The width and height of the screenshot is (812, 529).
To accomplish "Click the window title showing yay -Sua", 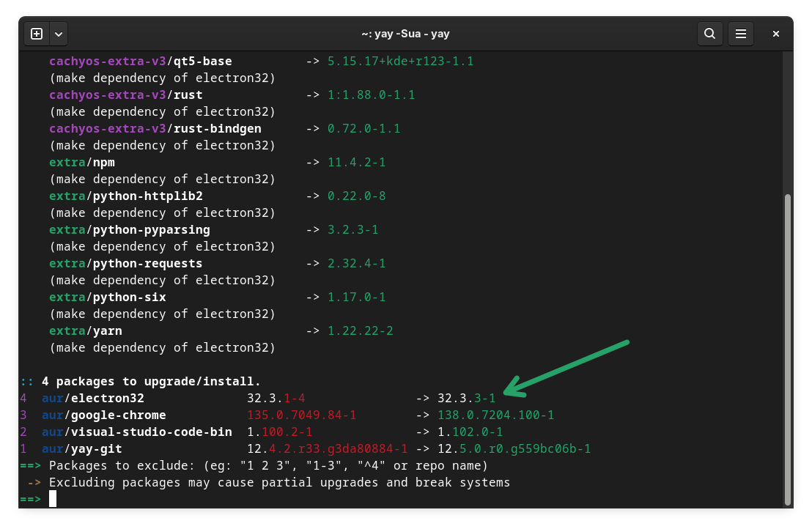I will 406,34.
